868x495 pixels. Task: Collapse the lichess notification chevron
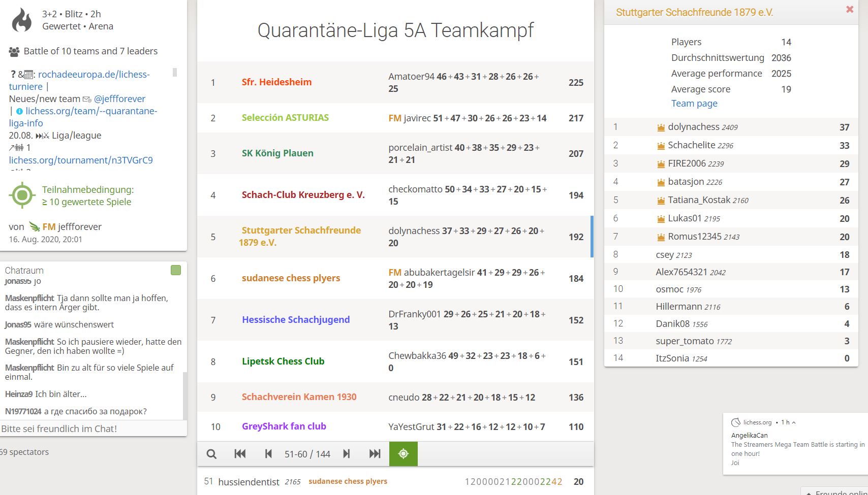pos(794,422)
